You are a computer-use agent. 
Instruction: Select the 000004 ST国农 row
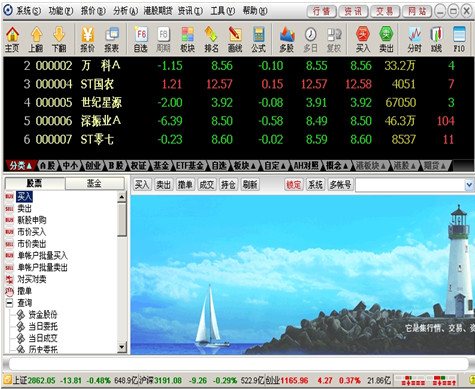coord(238,84)
